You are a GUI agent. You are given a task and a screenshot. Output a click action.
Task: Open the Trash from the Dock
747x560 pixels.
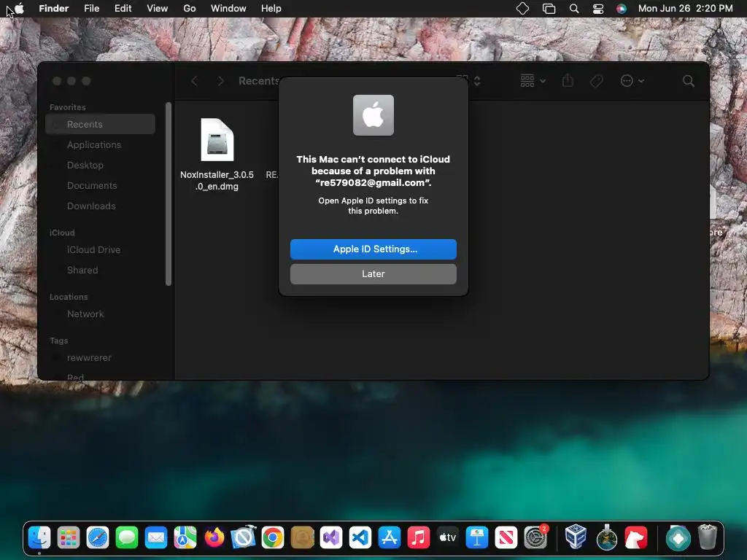pyautogui.click(x=708, y=537)
